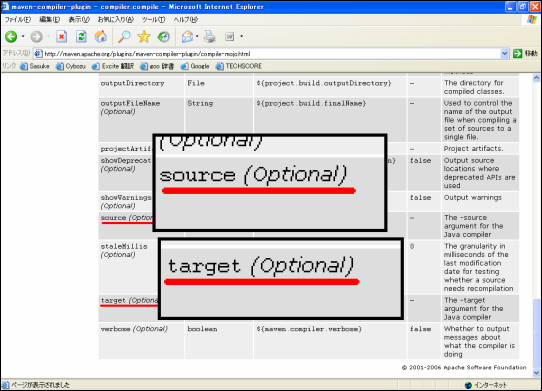Viewport: 542px width, 391px height.
Task: Open the ヘルプ(H) menu
Action: coord(185,19)
